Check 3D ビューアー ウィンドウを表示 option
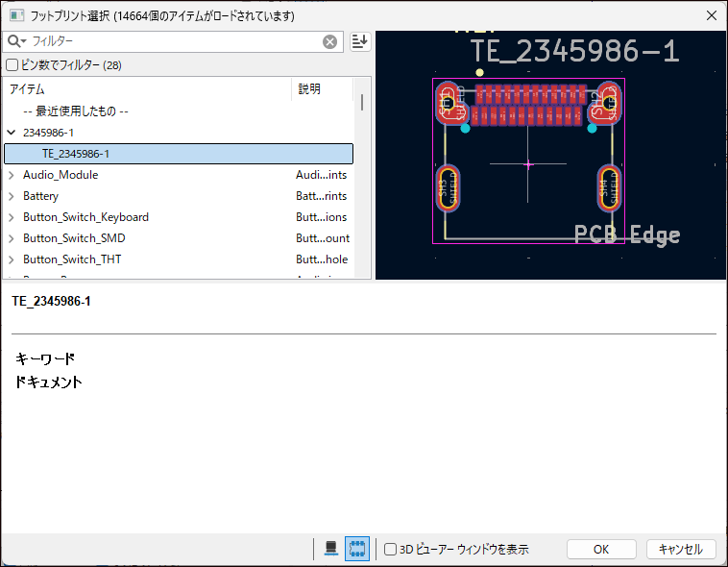This screenshot has width=728, height=567. pyautogui.click(x=391, y=550)
